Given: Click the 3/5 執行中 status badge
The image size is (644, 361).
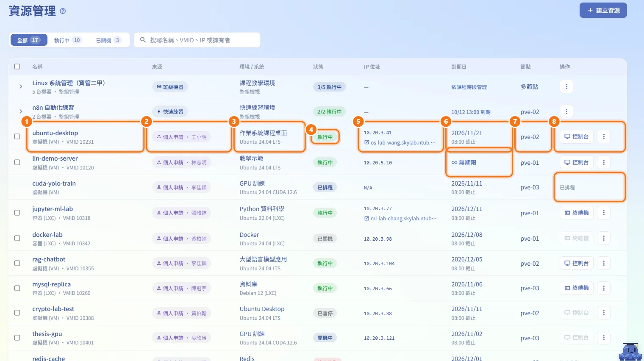Looking at the screenshot, I should (330, 87).
